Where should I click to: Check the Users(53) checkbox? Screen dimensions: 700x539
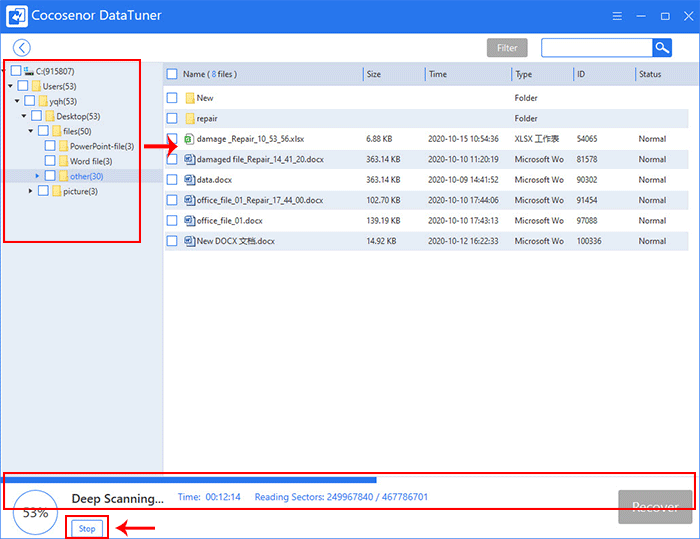23,86
